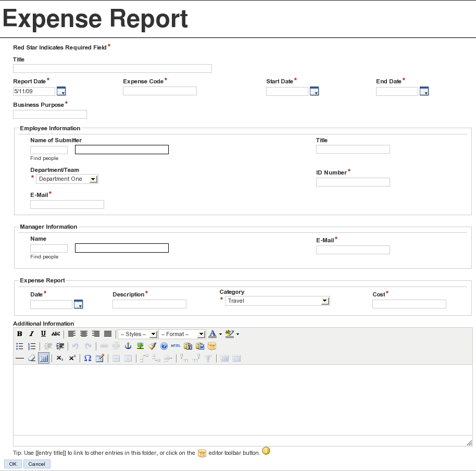Apply bold formatting in the editor
Image resolution: width=476 pixels, height=471 pixels.
pos(19,334)
